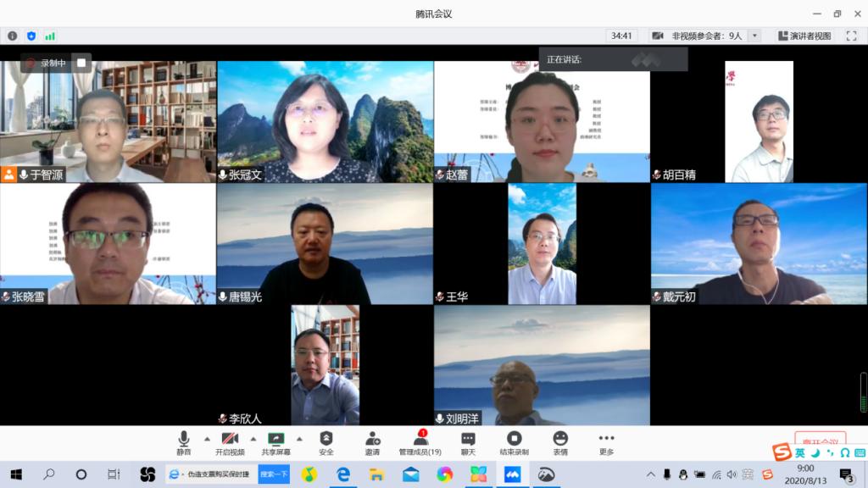Expand the share screen options arrow
Viewport: 868px width, 488px height.
pyautogui.click(x=299, y=439)
